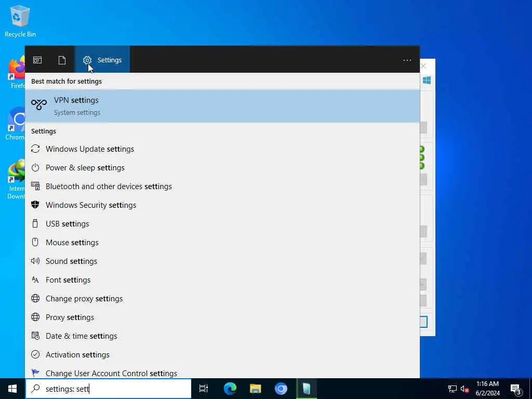
Task: Switch to the Documents filter icon
Action: 62,60
